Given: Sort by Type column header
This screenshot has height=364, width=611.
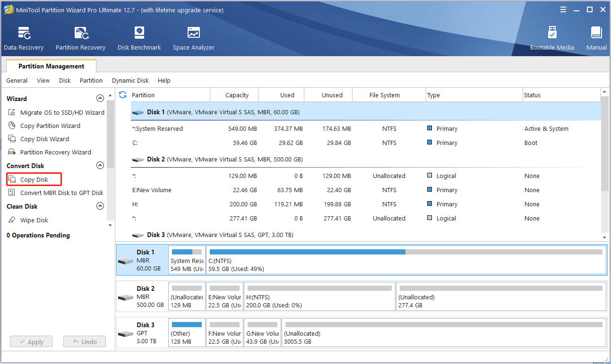Looking at the screenshot, I should coord(474,95).
